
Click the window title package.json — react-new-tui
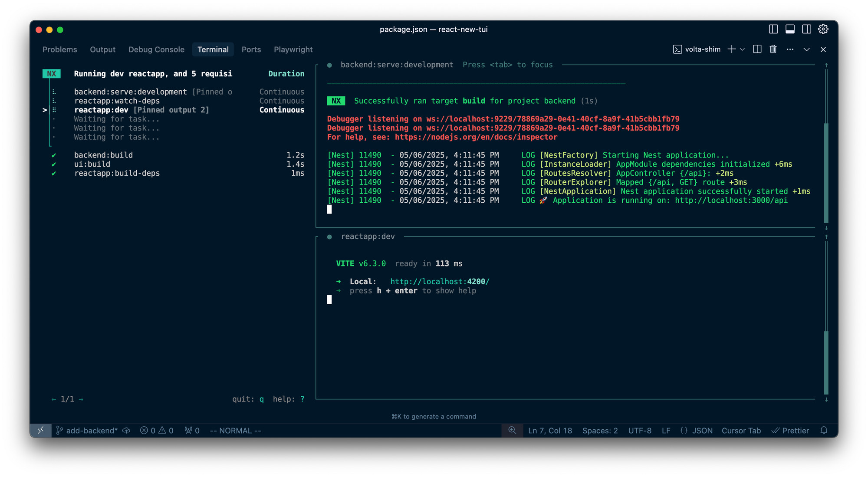(x=434, y=29)
